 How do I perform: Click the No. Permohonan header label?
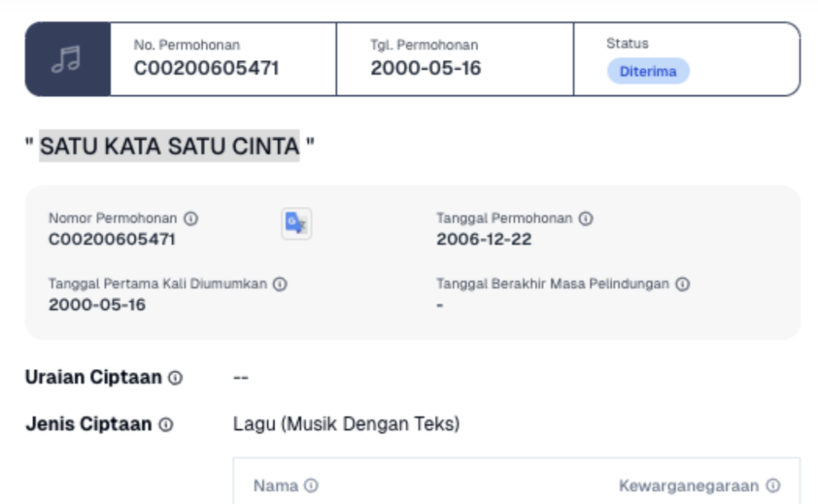(x=187, y=45)
